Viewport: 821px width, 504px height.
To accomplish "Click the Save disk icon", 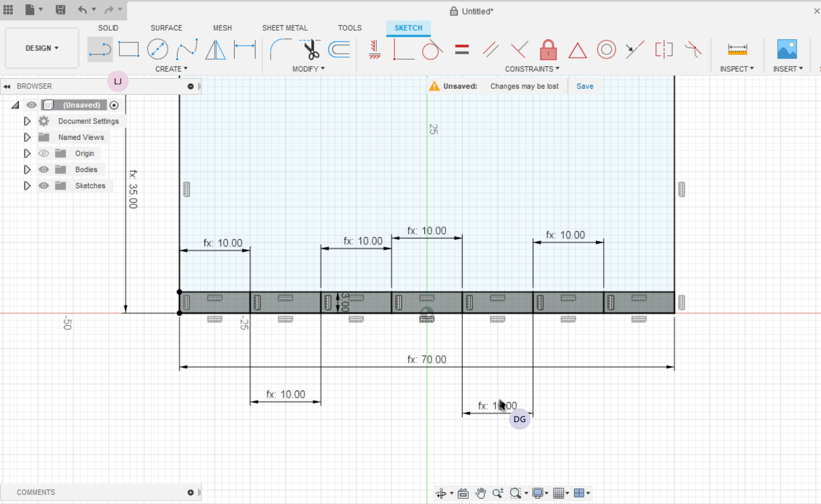I will pos(60,10).
